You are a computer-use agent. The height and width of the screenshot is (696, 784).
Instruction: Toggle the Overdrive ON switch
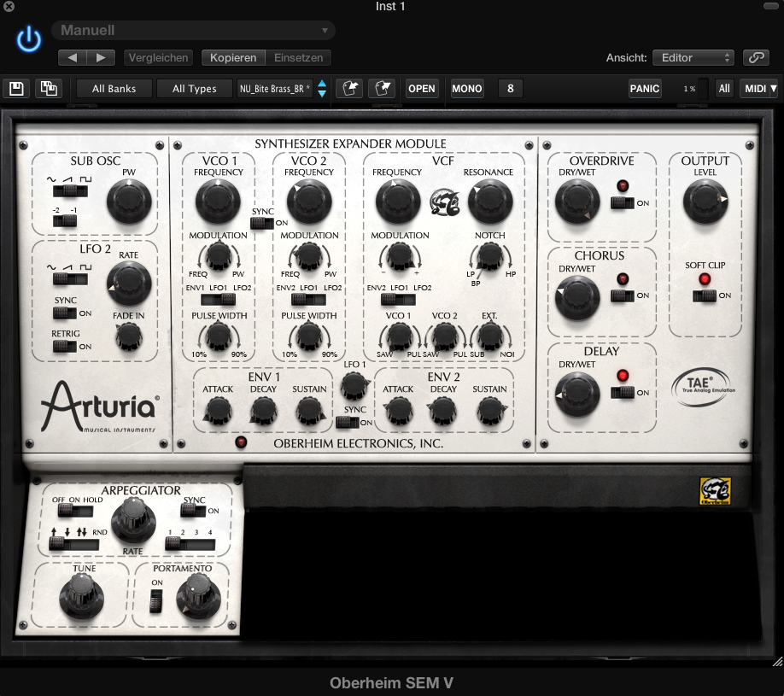623,203
